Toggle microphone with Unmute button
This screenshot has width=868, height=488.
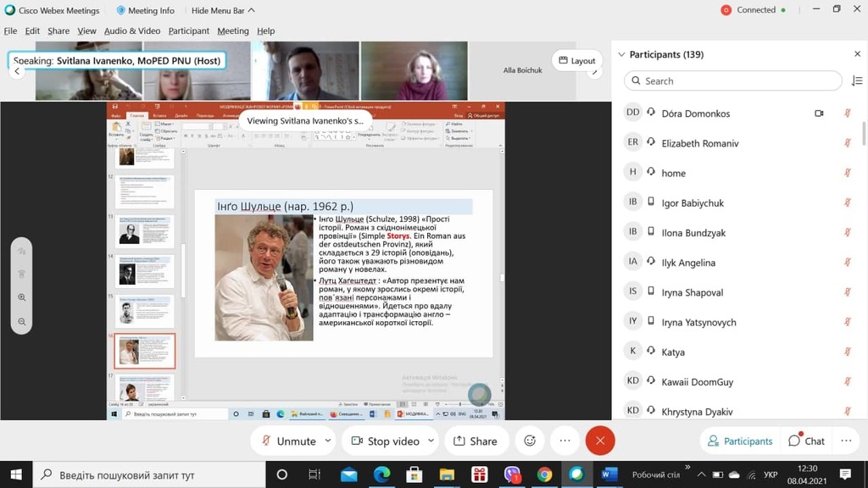(288, 441)
